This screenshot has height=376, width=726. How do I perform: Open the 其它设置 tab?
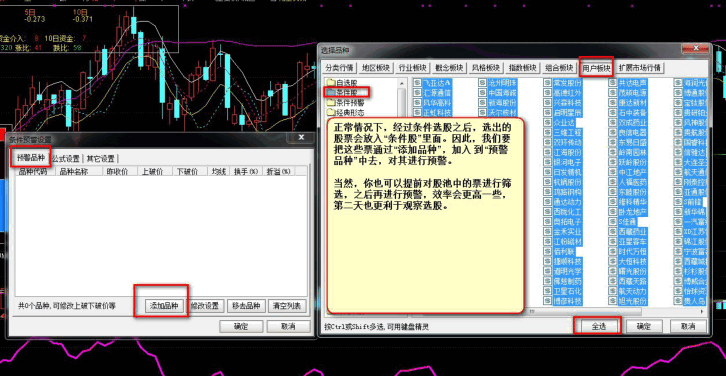tap(100, 158)
